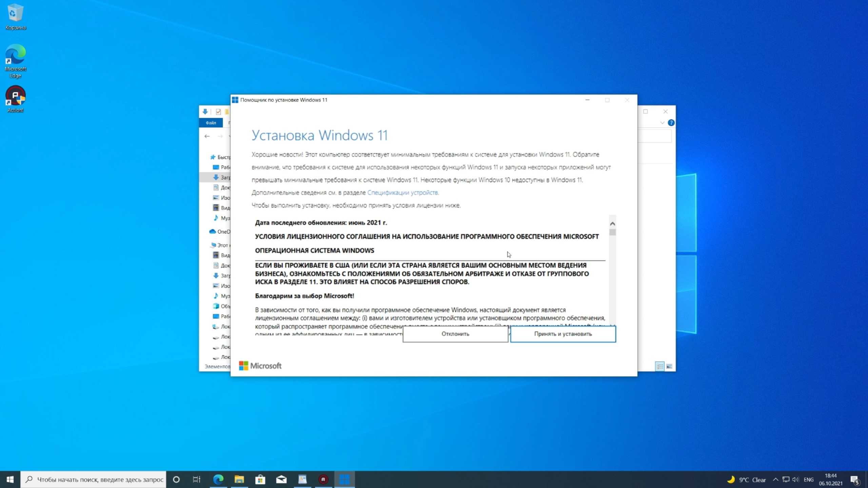
Task: Open File Explorer from the taskbar
Action: click(239, 480)
